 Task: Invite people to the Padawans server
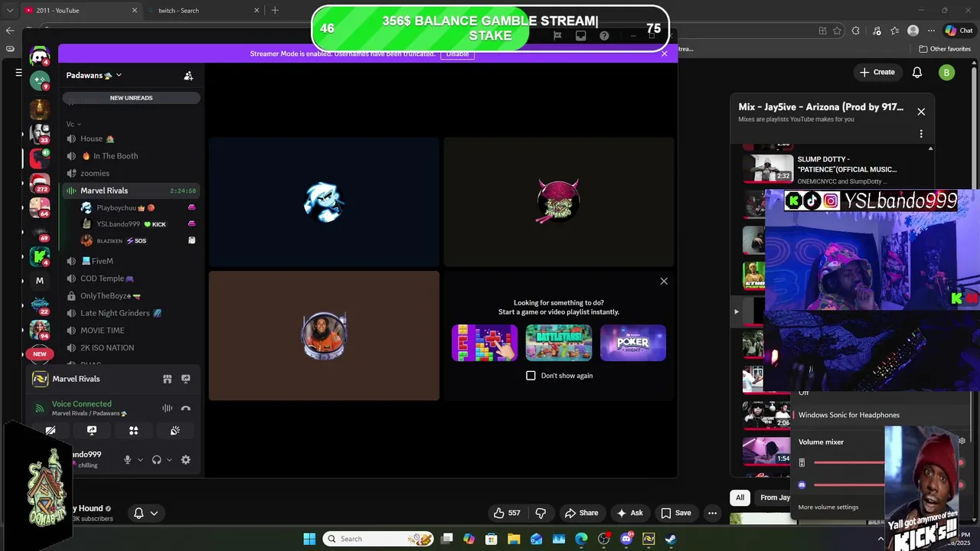coord(188,76)
